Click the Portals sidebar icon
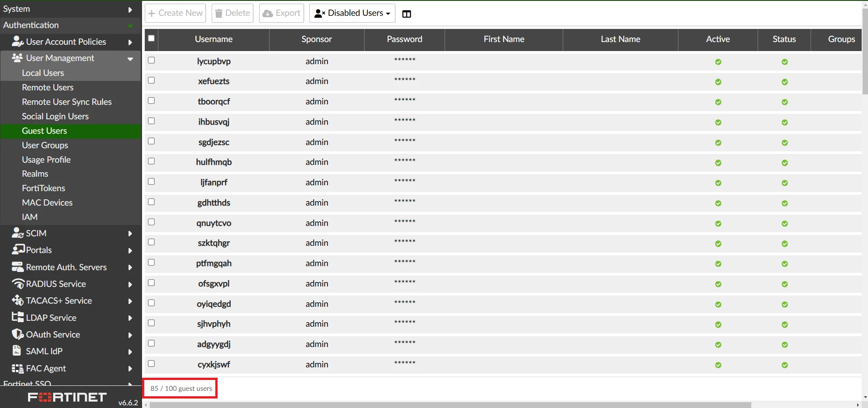Screen dimensions: 868x408 tap(18, 249)
